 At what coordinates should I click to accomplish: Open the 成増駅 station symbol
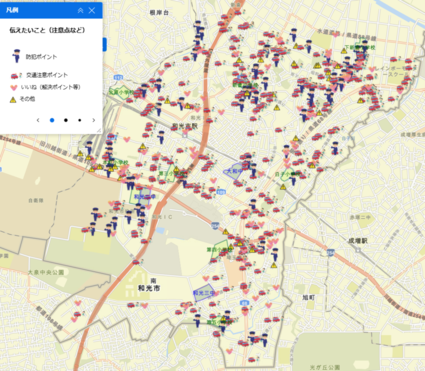[x=358, y=249]
